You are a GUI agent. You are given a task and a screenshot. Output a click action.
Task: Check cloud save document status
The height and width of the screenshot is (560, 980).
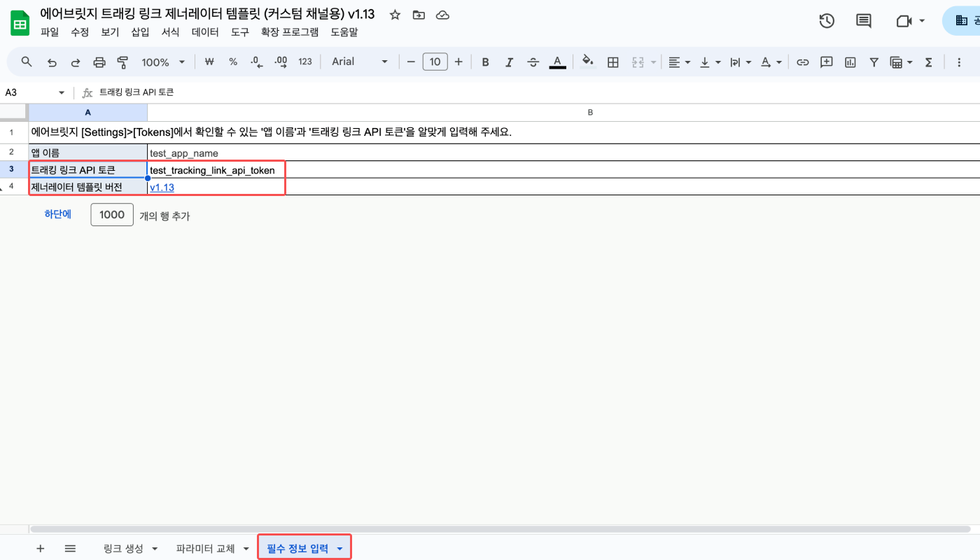click(x=442, y=15)
